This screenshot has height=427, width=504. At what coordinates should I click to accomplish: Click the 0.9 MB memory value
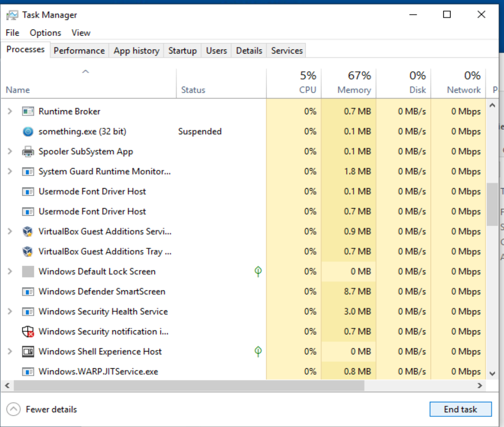pos(358,231)
